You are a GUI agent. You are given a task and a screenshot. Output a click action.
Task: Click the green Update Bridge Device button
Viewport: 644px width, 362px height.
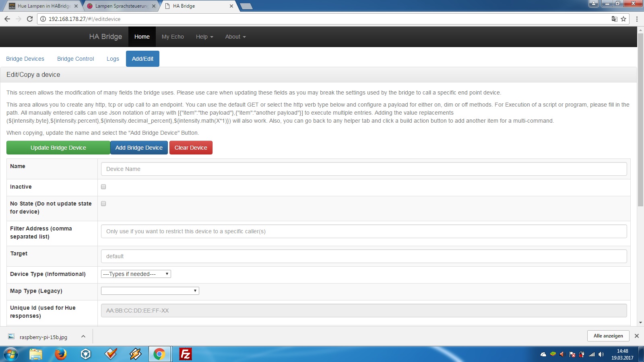coord(58,148)
